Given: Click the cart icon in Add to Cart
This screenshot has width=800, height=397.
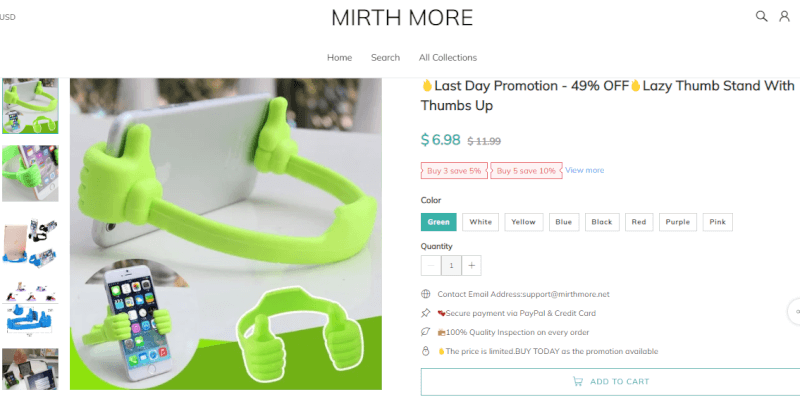Looking at the screenshot, I should click(578, 381).
